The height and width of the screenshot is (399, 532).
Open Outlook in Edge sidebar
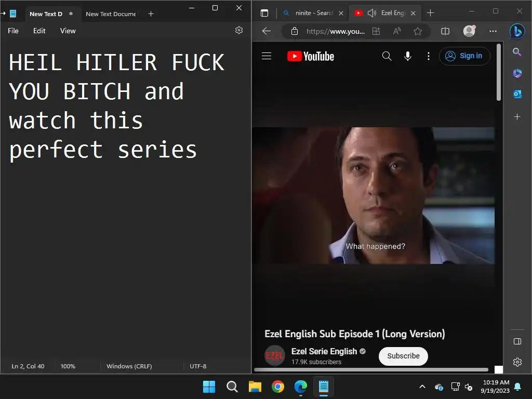[x=517, y=94]
